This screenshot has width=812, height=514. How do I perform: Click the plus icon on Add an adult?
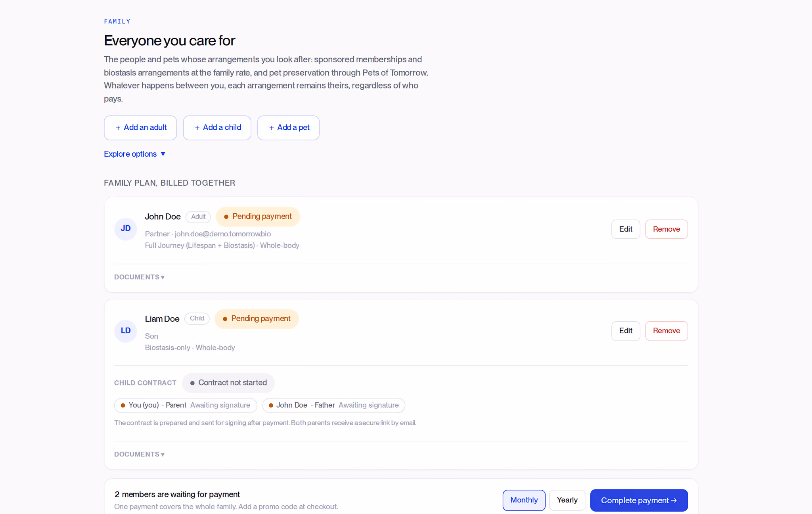click(118, 128)
